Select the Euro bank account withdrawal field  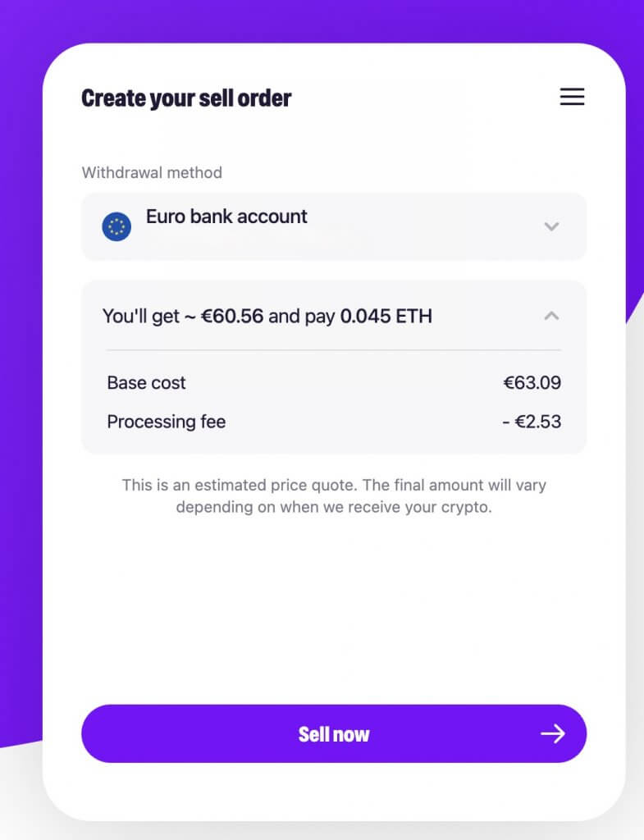tap(334, 226)
